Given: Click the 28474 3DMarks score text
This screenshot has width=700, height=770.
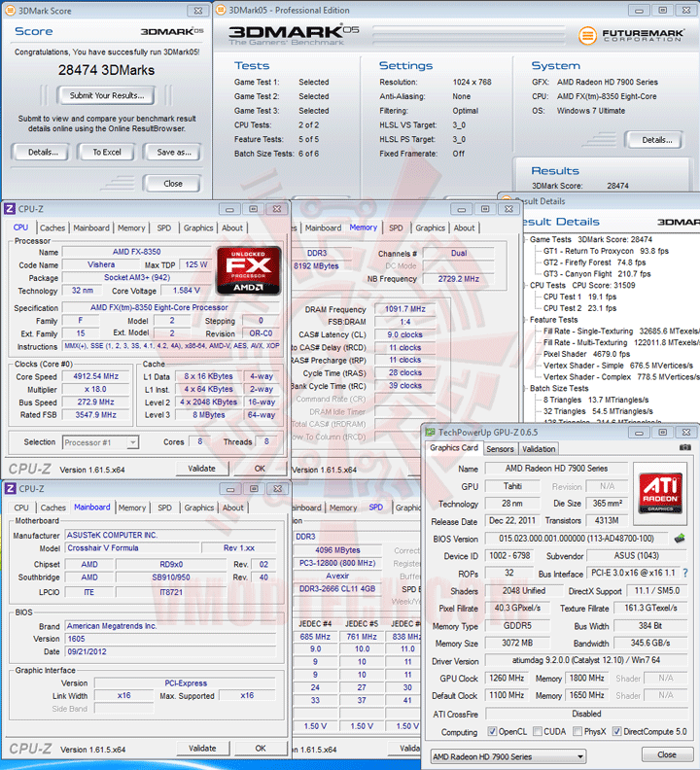Looking at the screenshot, I should [106, 70].
